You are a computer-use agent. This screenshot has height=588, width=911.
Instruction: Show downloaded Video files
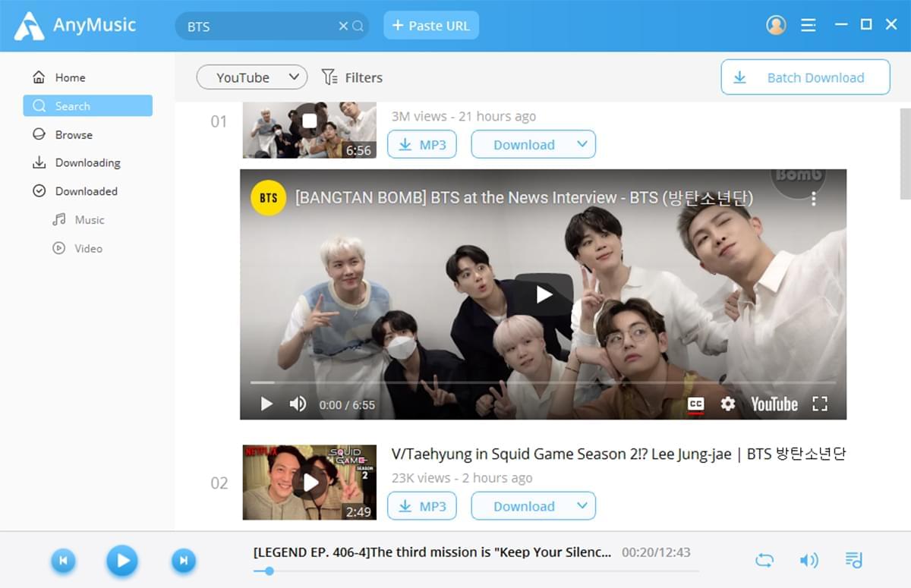[x=77, y=248]
